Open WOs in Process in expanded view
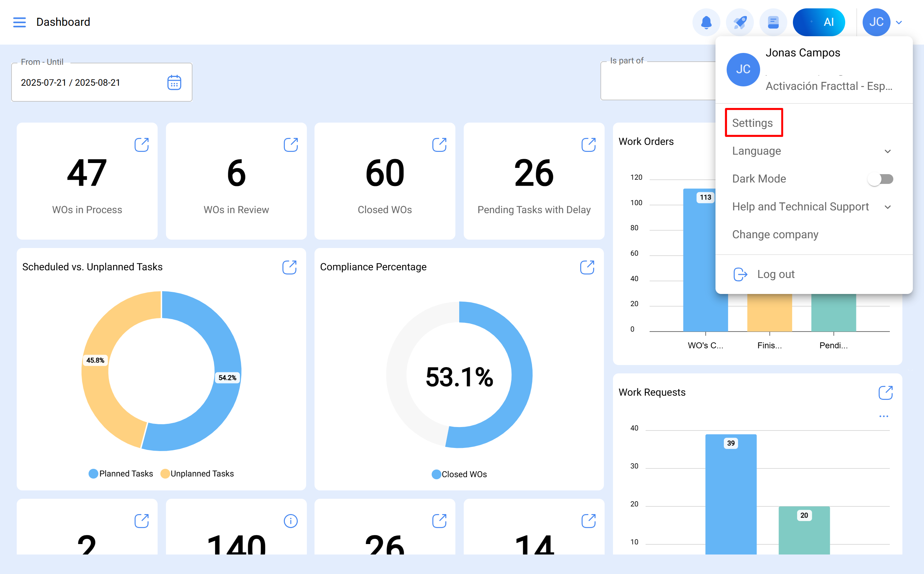924x574 pixels. pos(141,145)
